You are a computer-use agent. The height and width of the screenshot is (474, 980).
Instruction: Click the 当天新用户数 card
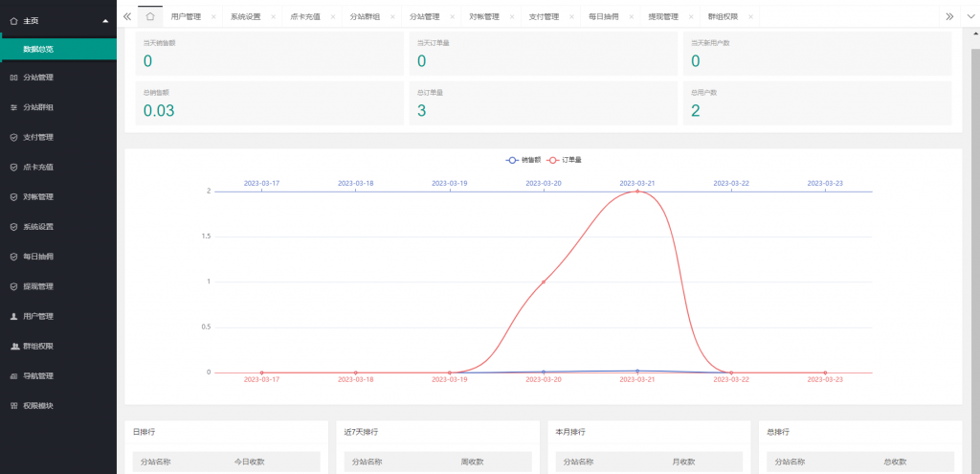(817, 54)
